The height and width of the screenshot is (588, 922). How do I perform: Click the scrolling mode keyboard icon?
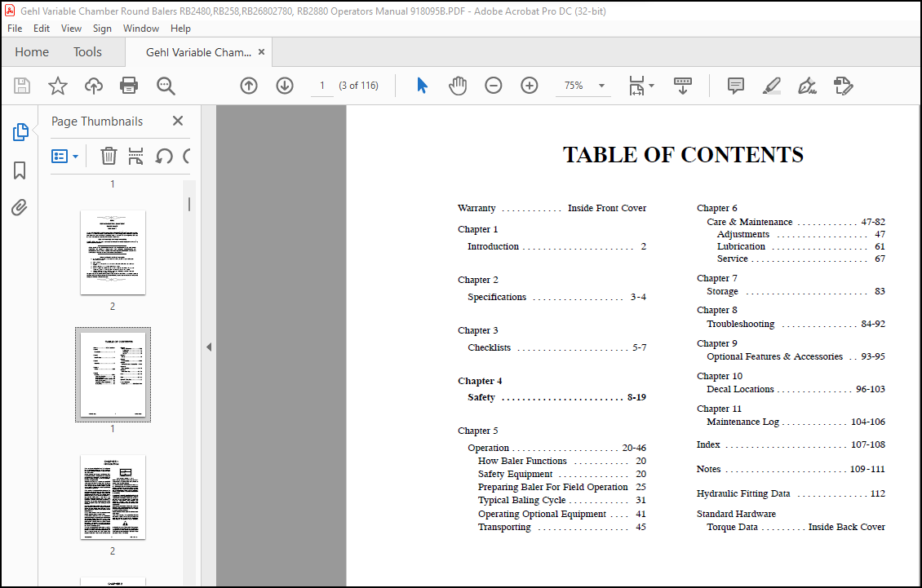[683, 86]
